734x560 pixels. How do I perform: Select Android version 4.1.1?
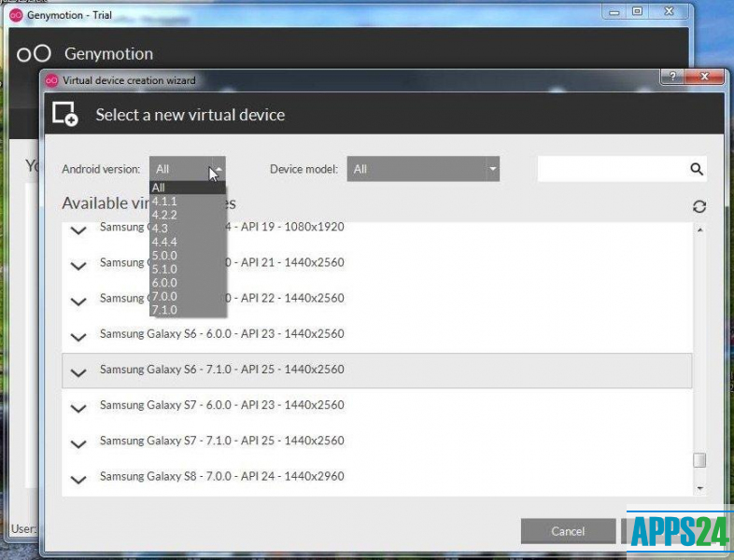coord(188,202)
